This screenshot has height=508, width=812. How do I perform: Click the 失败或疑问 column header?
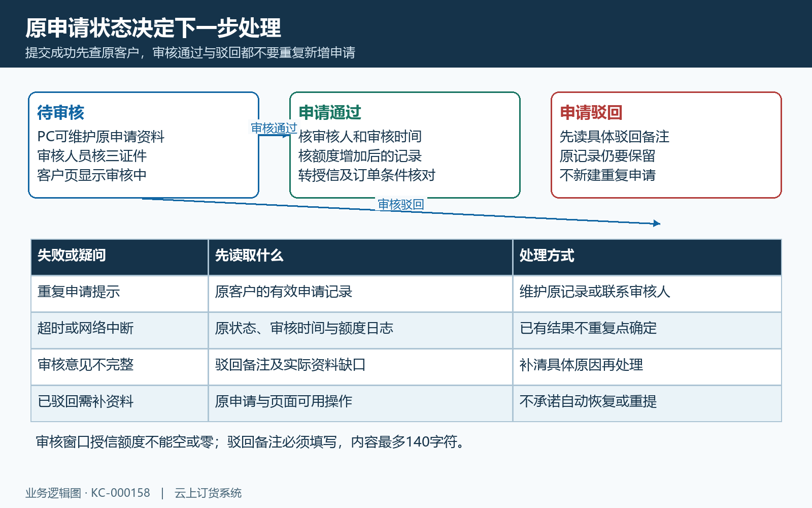tap(120, 257)
